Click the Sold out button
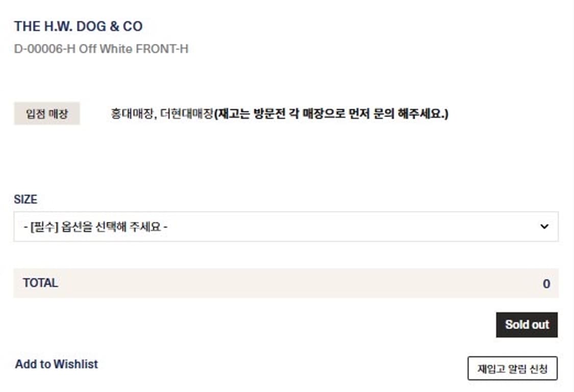 pyautogui.click(x=527, y=324)
